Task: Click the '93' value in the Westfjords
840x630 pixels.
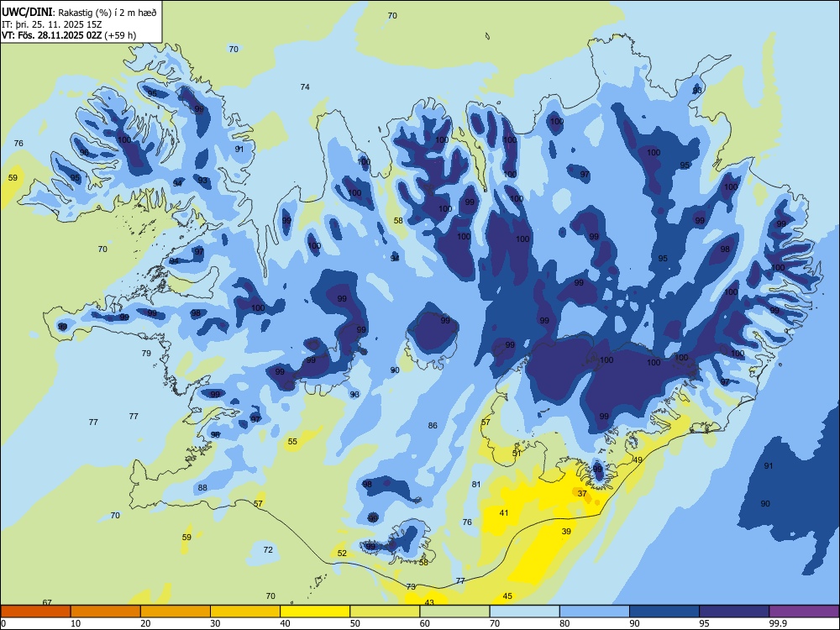Action: click(202, 181)
